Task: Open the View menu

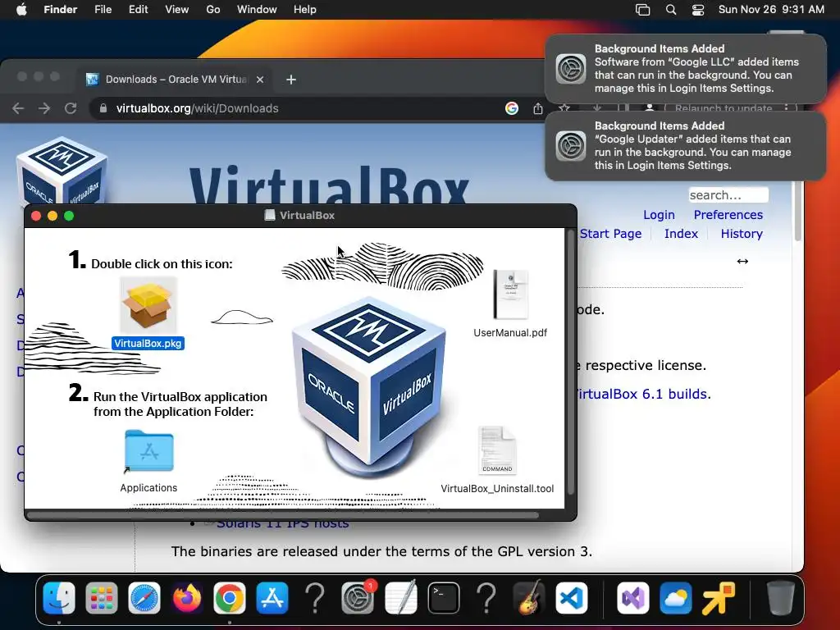Action: 177,10
